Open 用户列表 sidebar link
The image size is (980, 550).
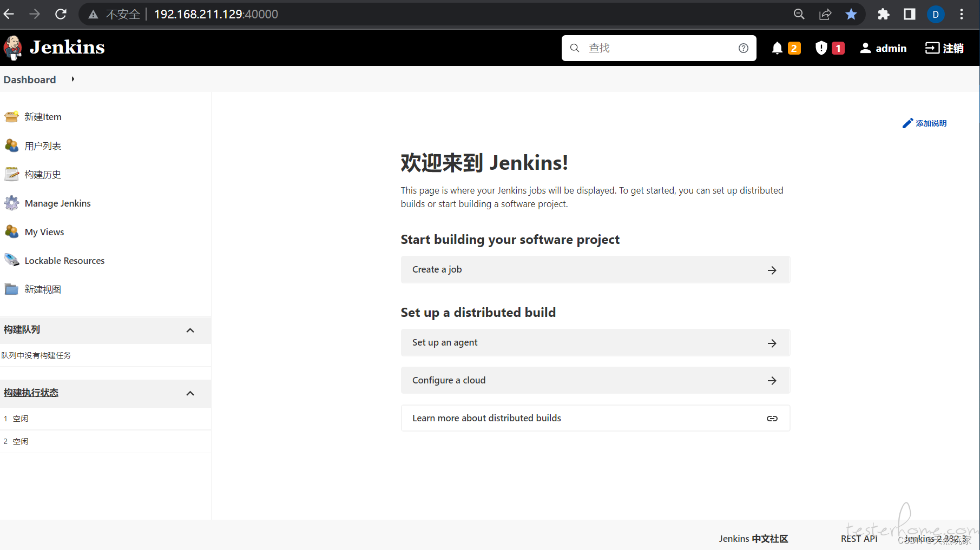coord(43,146)
